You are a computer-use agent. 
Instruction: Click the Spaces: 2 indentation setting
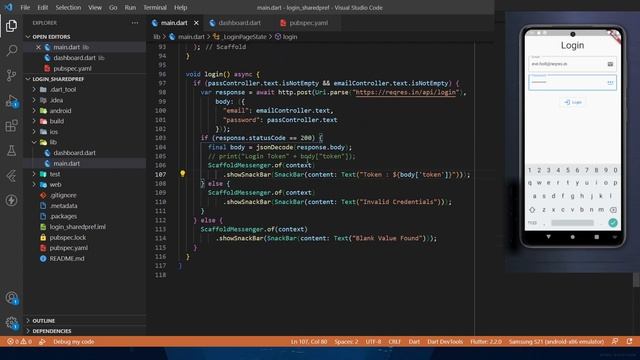tap(346, 342)
